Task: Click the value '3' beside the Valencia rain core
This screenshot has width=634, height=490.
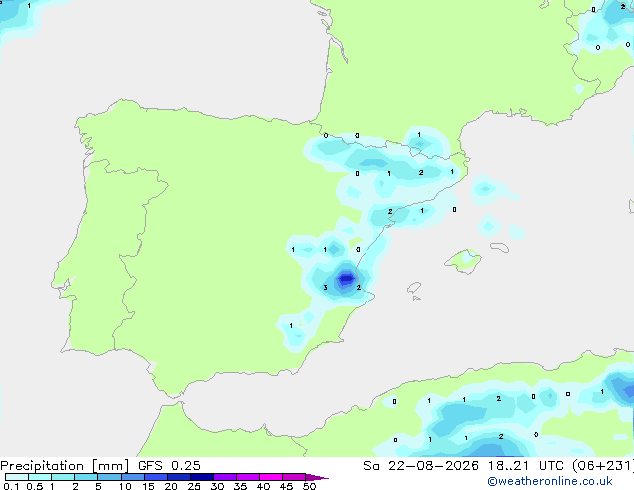Action: pos(325,287)
